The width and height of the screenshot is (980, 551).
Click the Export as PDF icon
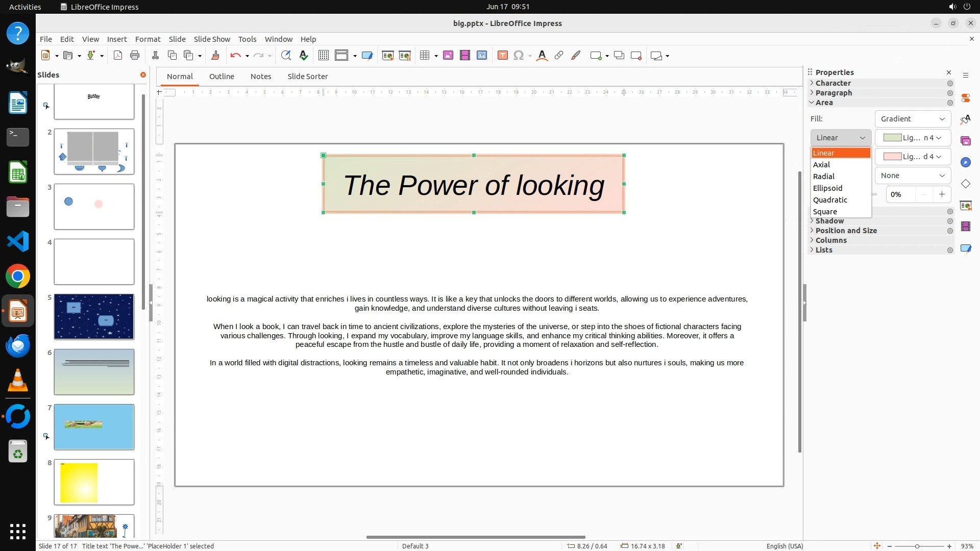[x=118, y=56]
